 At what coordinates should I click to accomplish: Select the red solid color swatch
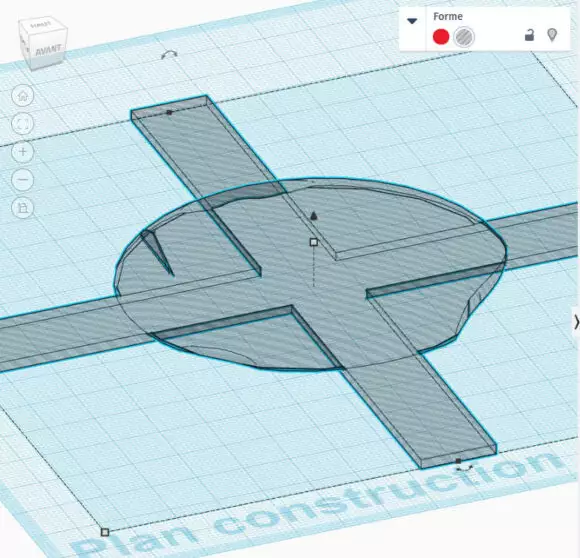coord(441,37)
